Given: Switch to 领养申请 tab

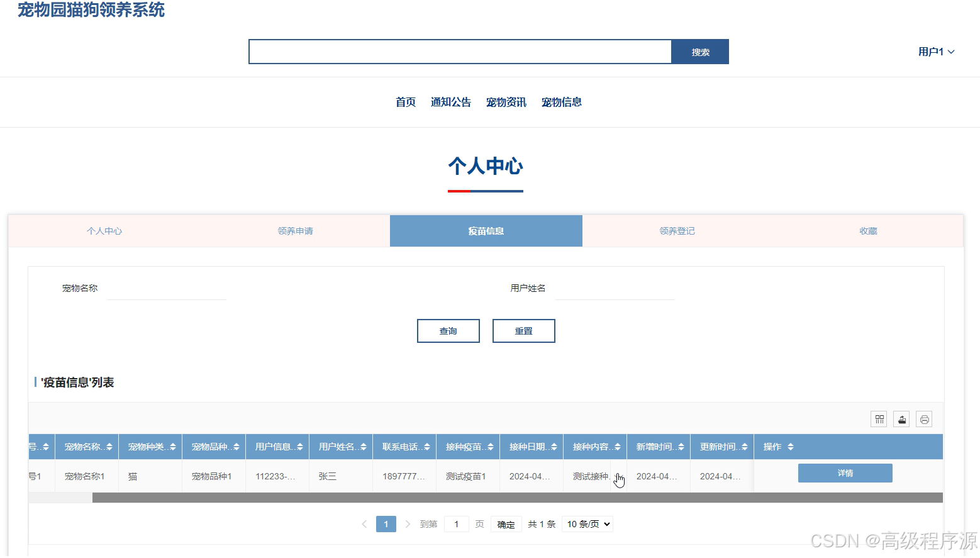Looking at the screenshot, I should [x=295, y=231].
